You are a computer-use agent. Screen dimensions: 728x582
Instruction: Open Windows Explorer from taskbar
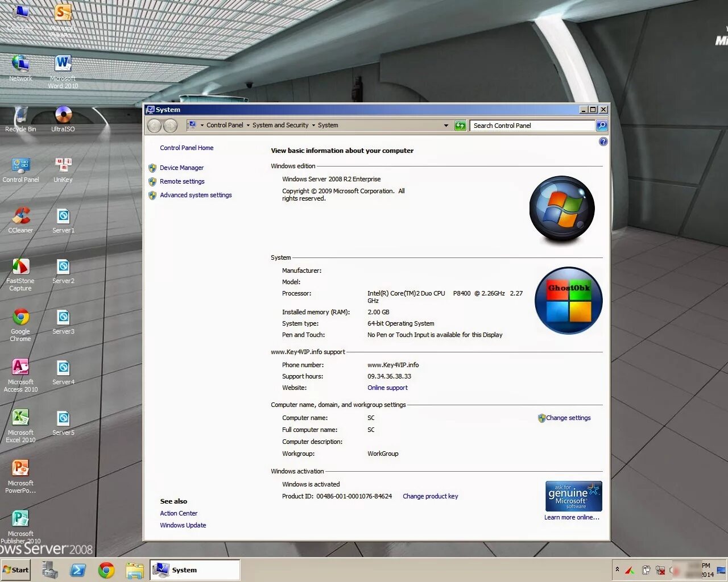[135, 569]
